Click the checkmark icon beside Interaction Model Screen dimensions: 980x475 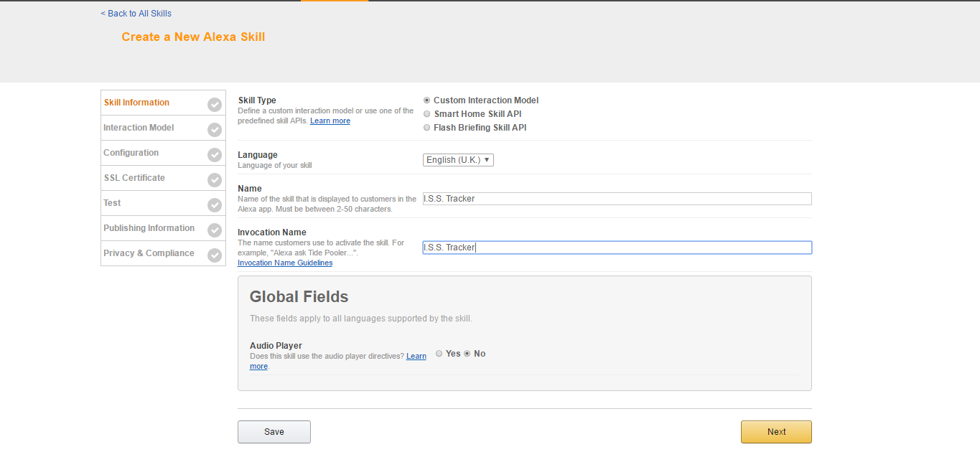click(215, 130)
